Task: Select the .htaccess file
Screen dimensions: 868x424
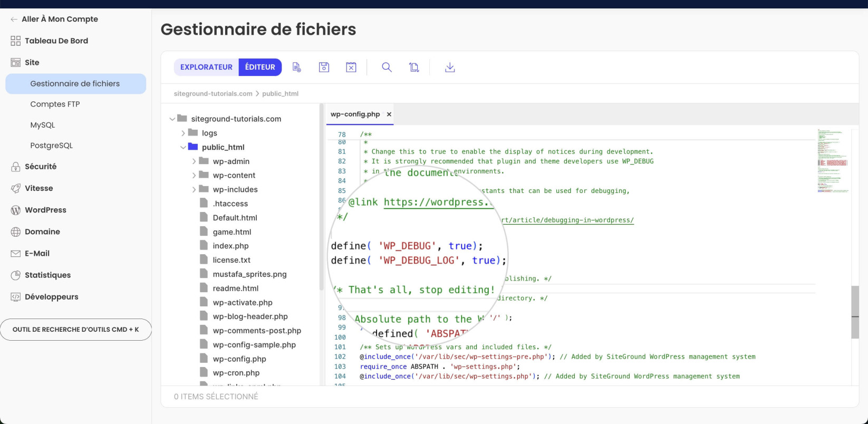Action: pos(230,204)
